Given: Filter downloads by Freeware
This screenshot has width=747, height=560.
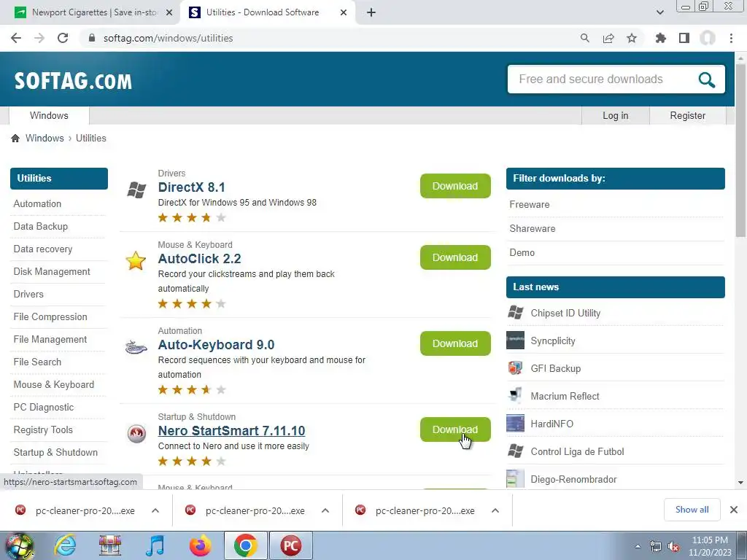Looking at the screenshot, I should 530,204.
